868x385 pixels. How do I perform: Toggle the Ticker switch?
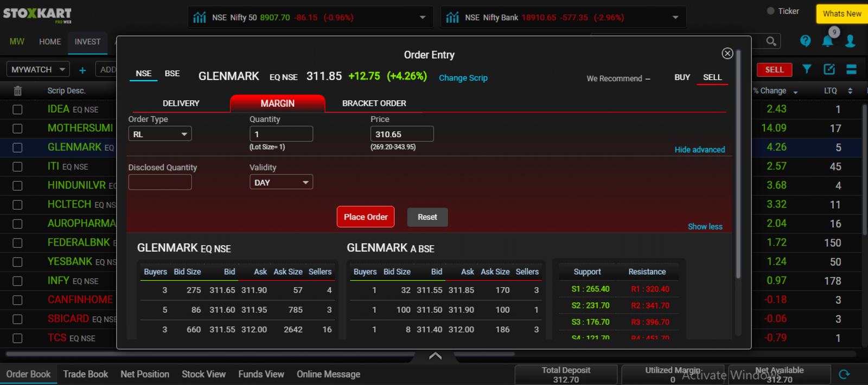(770, 11)
